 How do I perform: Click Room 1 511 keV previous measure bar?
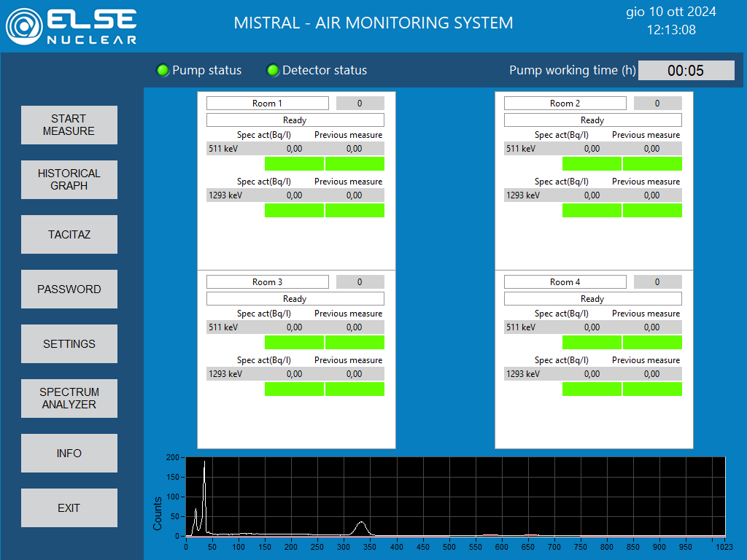coord(355,163)
